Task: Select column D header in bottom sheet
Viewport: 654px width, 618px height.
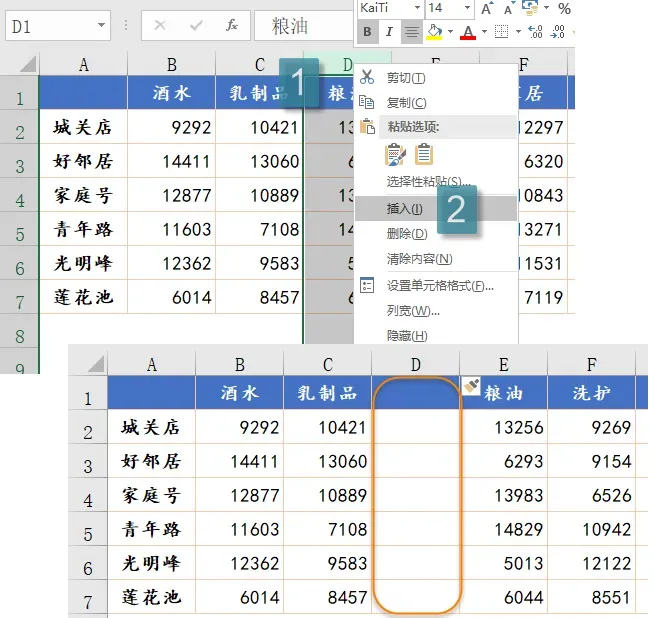Action: tap(415, 364)
